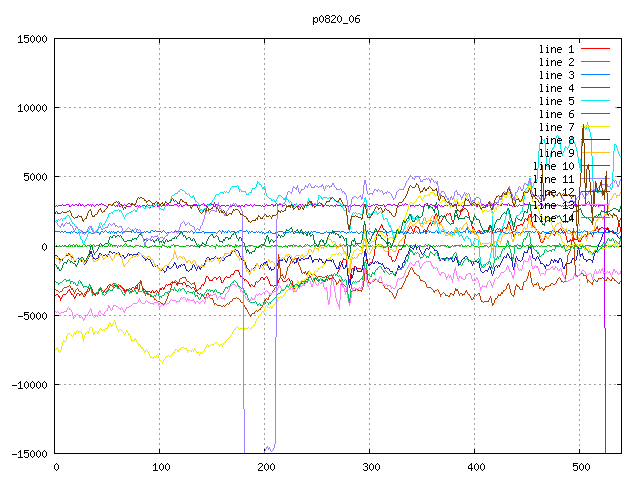Click the cyan line 5 legend sample
Screen dimensions: 640x480
click(x=595, y=101)
